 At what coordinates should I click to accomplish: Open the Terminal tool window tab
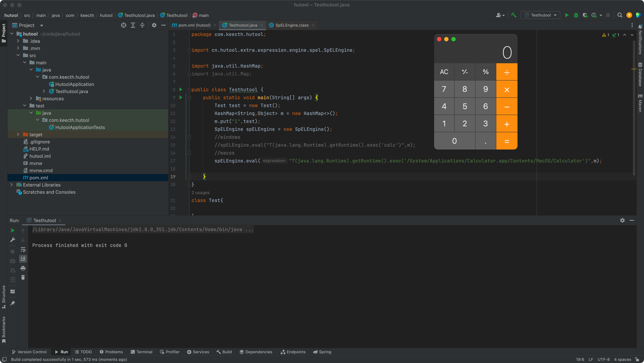tap(141, 352)
